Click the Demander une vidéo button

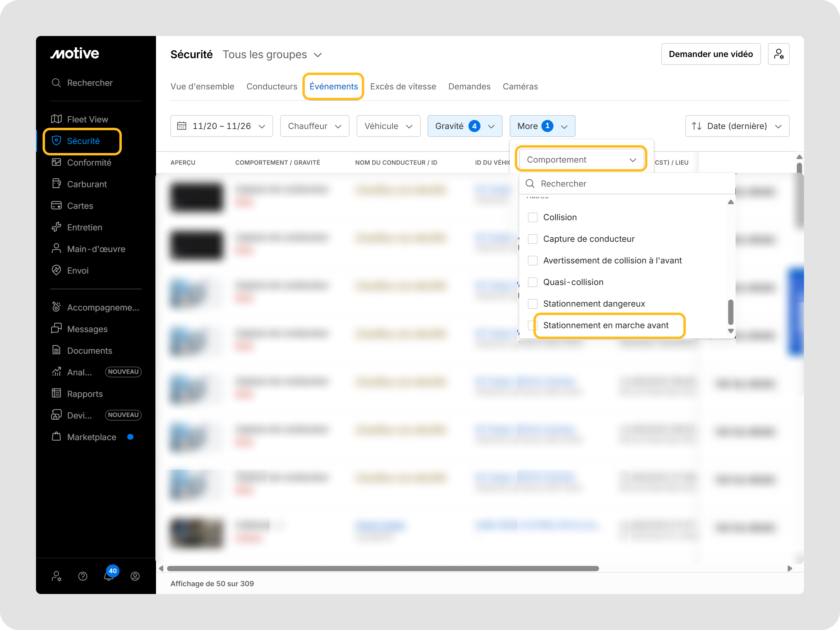(710, 54)
